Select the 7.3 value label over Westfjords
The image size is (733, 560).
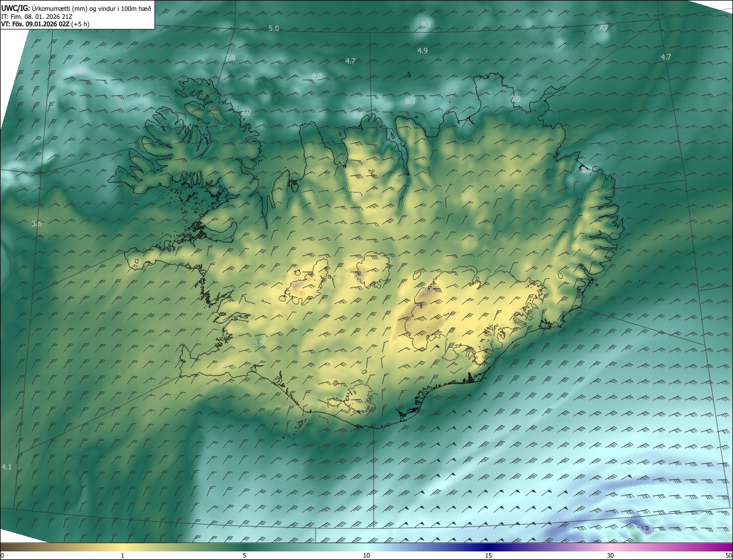tap(246, 113)
